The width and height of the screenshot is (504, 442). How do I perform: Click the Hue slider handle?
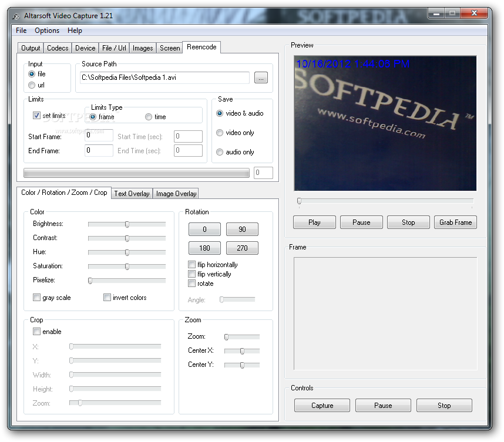127,252
